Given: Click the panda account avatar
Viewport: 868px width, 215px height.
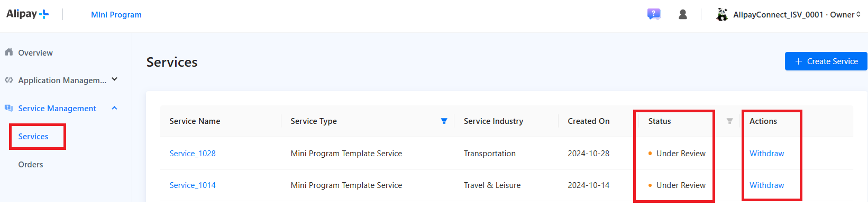Looking at the screenshot, I should (722, 14).
